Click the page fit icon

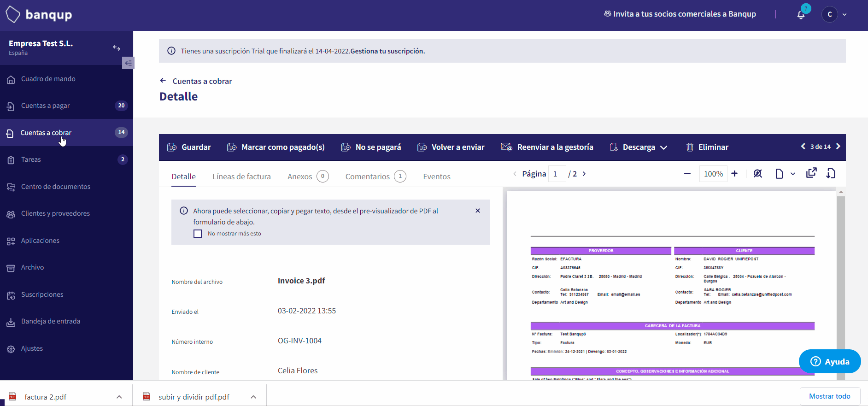click(779, 174)
